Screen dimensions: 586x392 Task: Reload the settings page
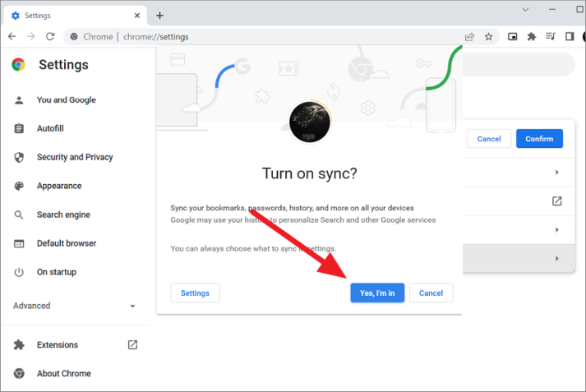tap(50, 36)
